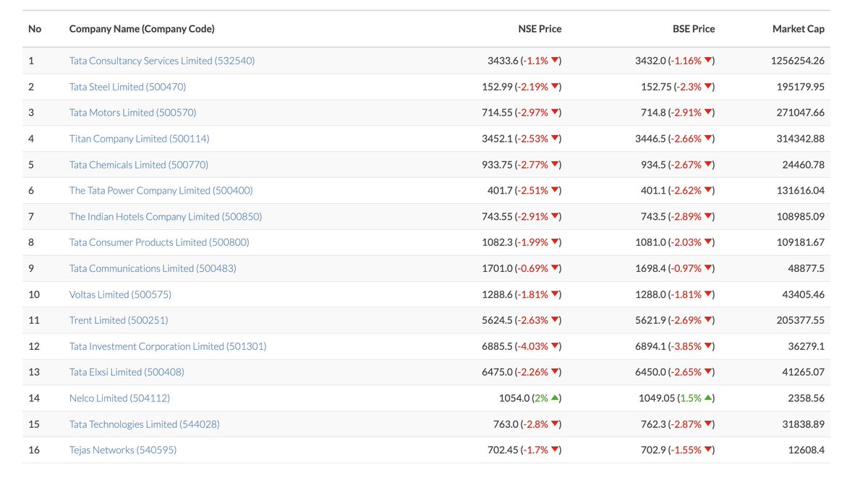Open Tejas Networks (540595) link

pyautogui.click(x=123, y=450)
